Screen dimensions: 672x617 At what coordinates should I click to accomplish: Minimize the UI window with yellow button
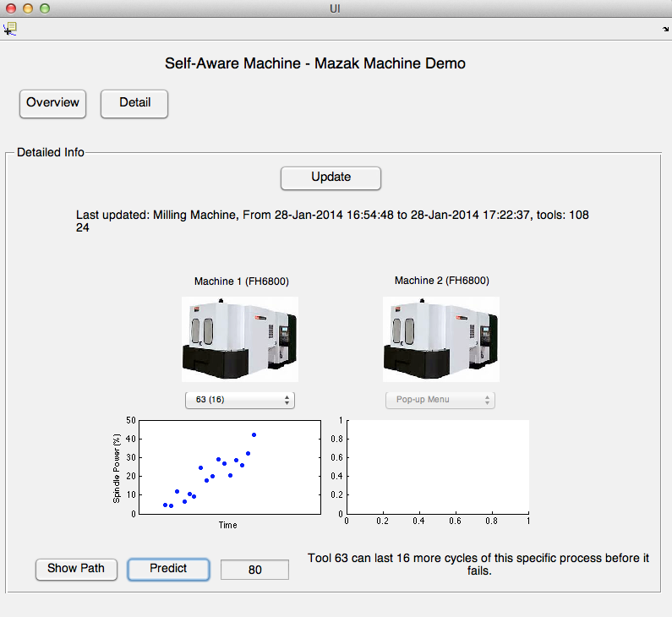pyautogui.click(x=28, y=8)
